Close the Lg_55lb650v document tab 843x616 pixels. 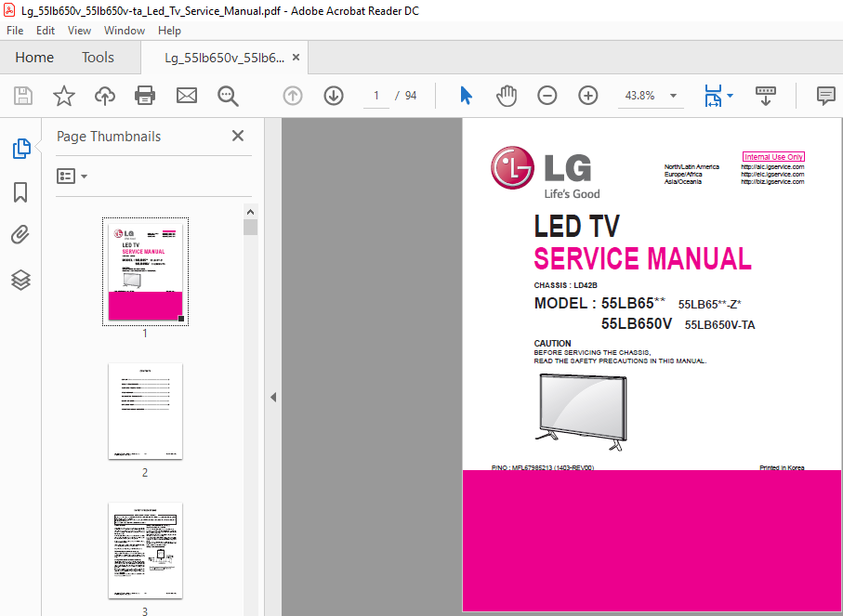[296, 58]
